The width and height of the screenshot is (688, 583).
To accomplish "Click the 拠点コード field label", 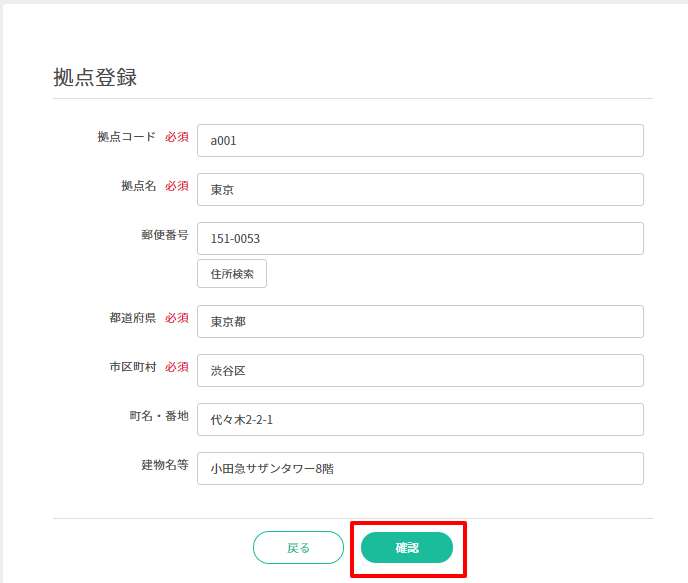I will (126, 137).
